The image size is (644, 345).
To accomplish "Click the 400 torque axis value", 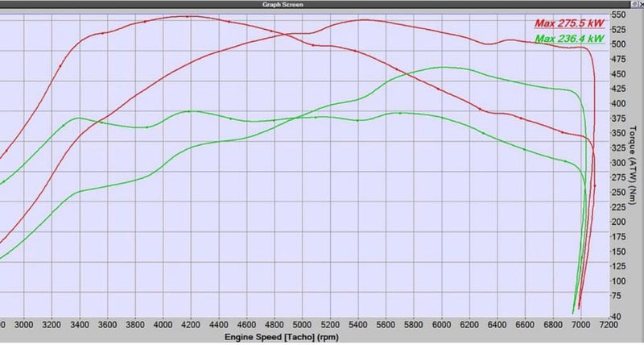I will click(x=619, y=104).
